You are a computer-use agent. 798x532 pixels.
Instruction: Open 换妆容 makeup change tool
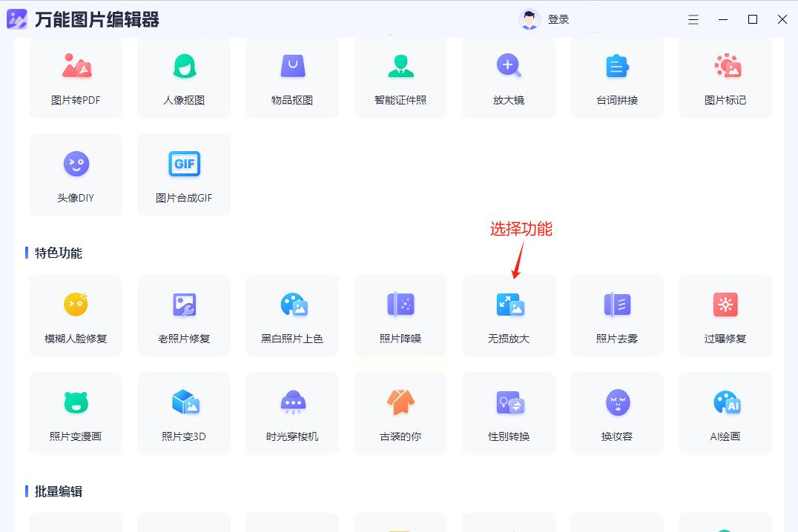click(617, 413)
